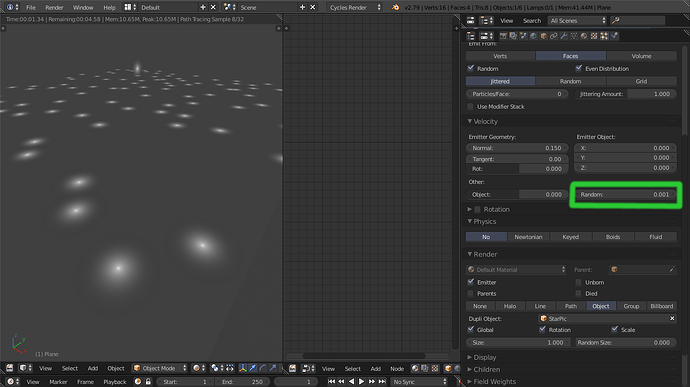Image resolution: width=690 pixels, height=387 pixels.
Task: Select the rotate manipulator arc icon
Action: [x=263, y=368]
